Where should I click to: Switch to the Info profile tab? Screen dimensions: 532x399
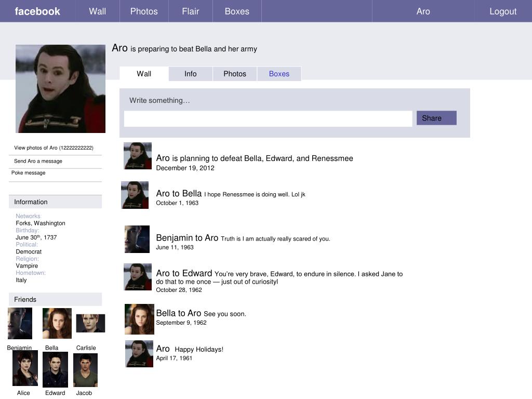(190, 74)
